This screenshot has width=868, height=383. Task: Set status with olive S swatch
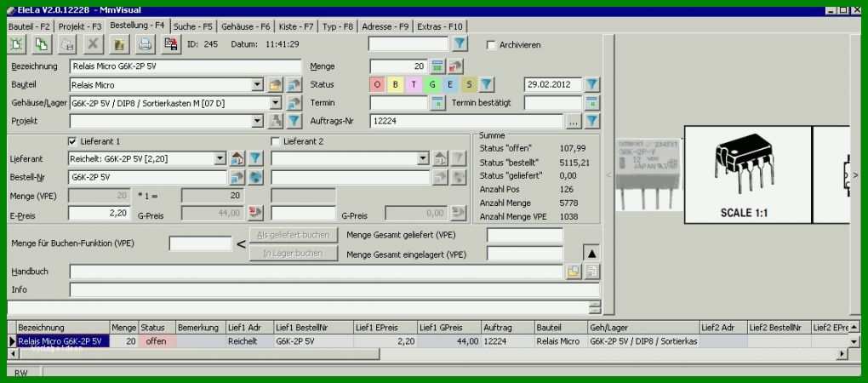tap(468, 84)
